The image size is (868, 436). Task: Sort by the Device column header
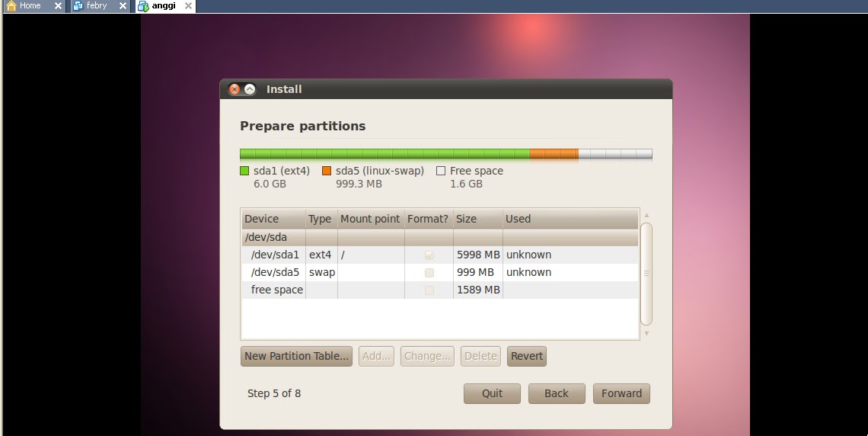273,219
